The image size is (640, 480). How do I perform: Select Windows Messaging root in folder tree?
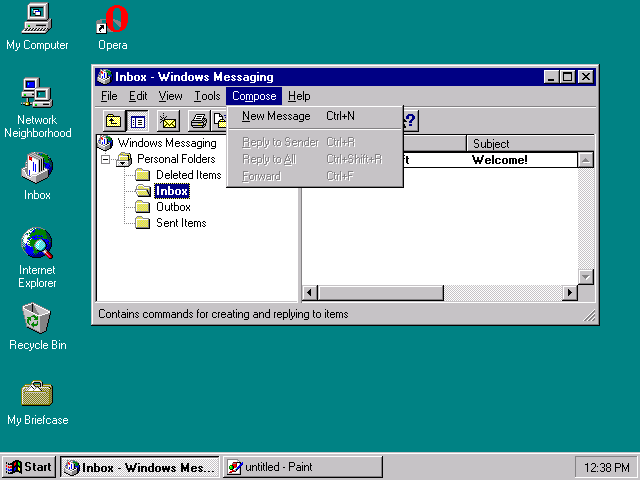[x=167, y=143]
